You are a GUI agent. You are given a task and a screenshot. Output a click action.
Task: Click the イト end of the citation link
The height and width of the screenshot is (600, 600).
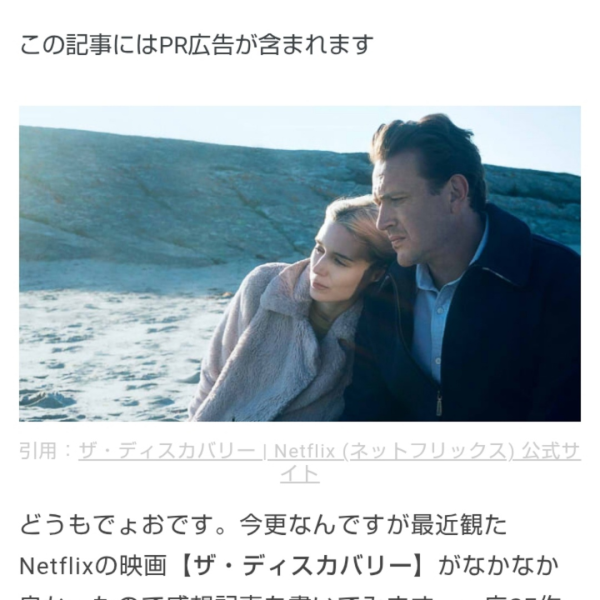click(300, 474)
